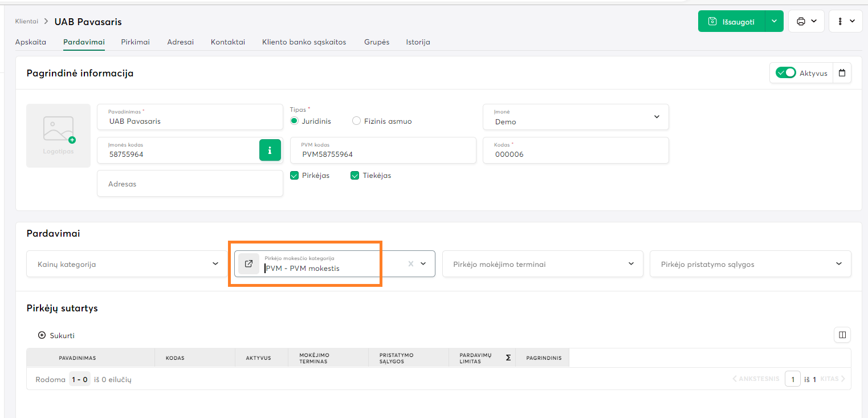This screenshot has height=418, width=868.
Task: Toggle the Aktyvus switch
Action: tap(785, 73)
